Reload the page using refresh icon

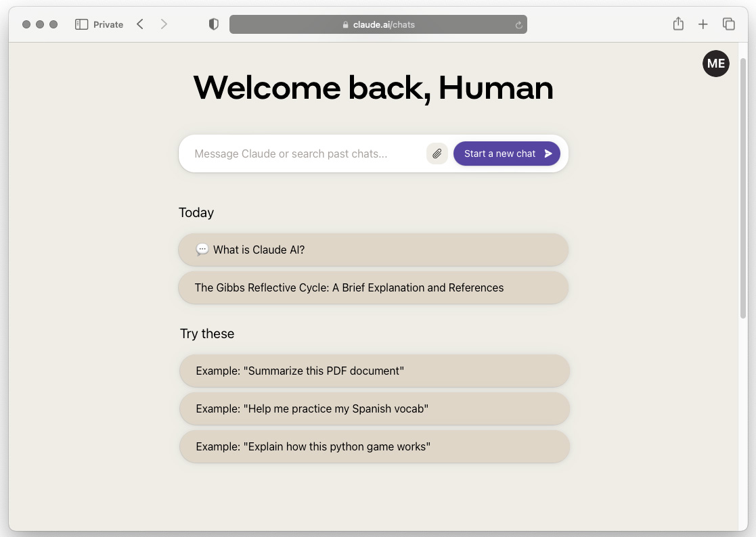(x=518, y=25)
